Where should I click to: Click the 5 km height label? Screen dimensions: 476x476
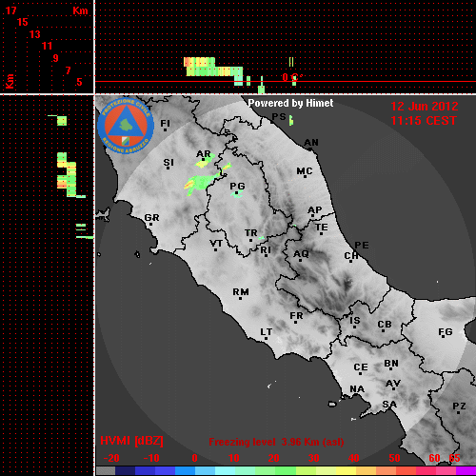[x=79, y=82]
